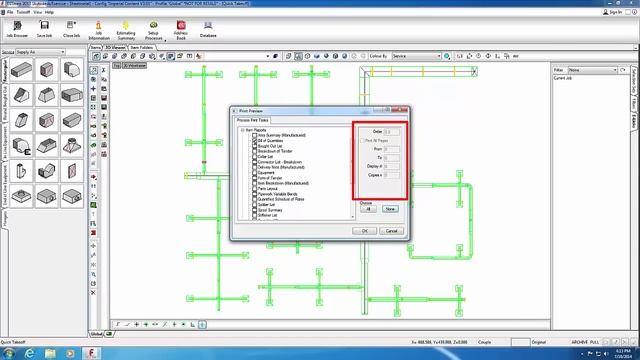This screenshot has width=640, height=360.
Task: Click the 3D Wireframe view button
Action: pos(134,65)
